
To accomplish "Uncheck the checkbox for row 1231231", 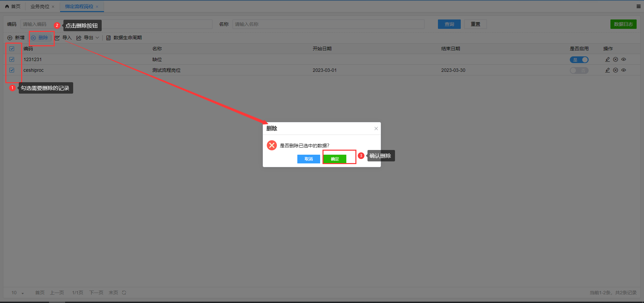I will [12, 59].
